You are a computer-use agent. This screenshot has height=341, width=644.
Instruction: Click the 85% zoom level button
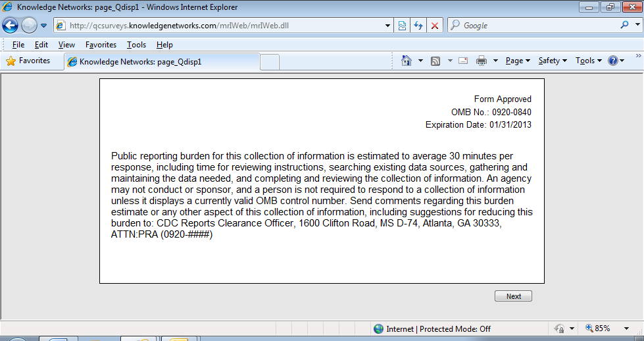(x=598, y=328)
